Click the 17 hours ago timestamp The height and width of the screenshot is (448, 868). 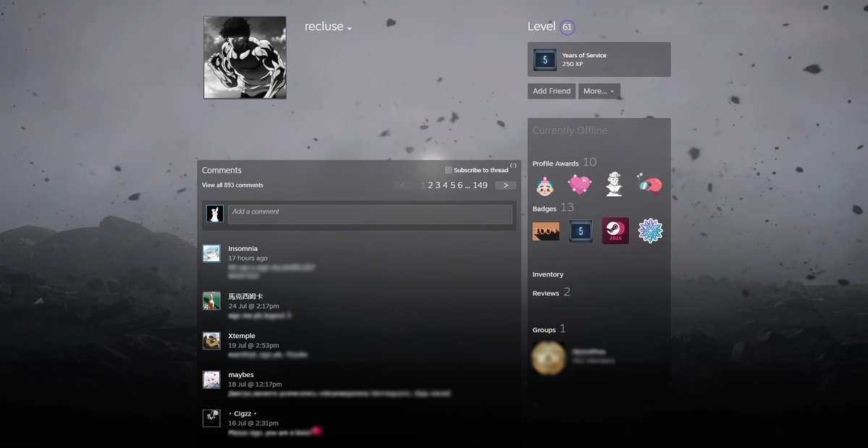click(248, 258)
